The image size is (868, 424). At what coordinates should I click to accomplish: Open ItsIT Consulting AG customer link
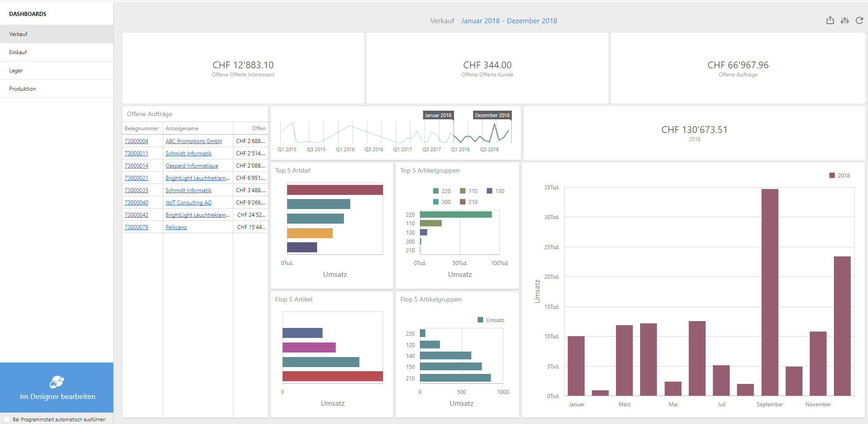188,203
